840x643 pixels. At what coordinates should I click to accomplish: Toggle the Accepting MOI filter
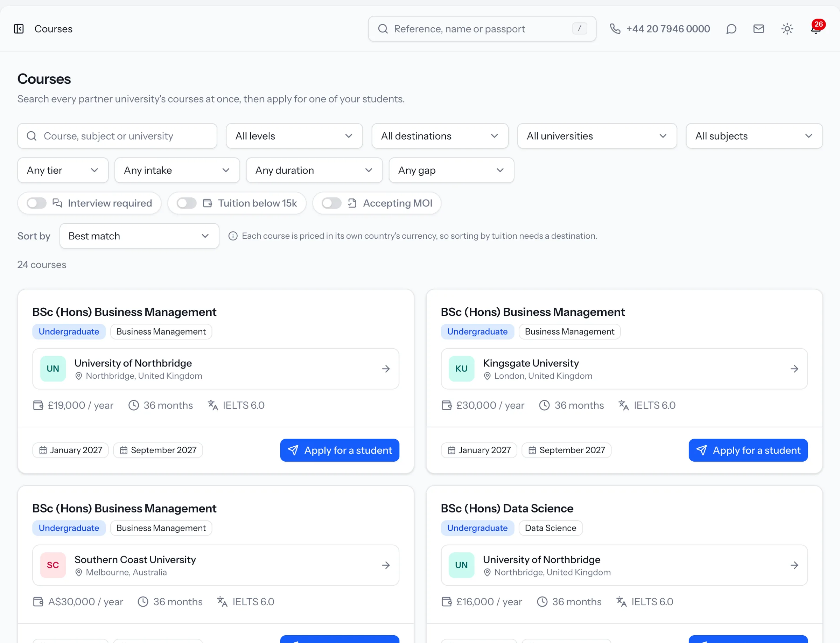coord(331,203)
